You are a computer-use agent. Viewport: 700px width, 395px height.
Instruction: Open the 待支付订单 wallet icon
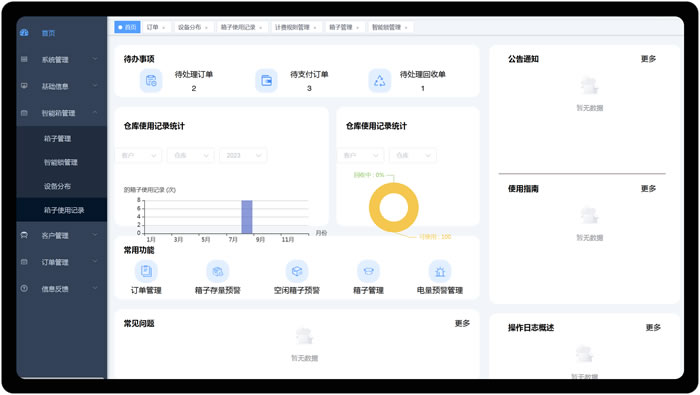(266, 81)
